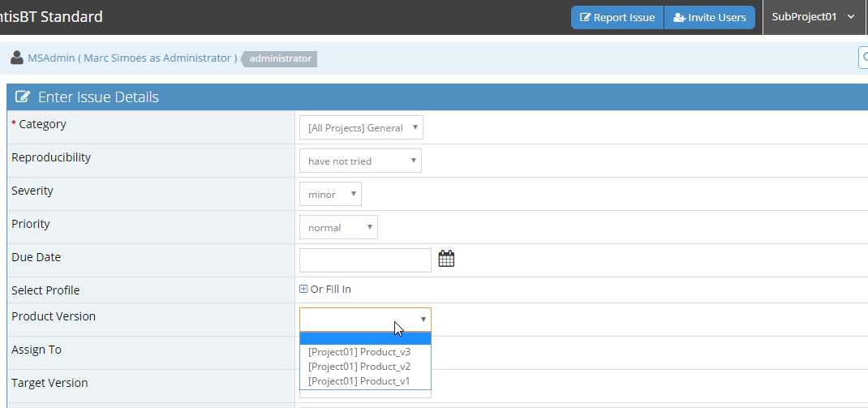The width and height of the screenshot is (868, 408).
Task: Choose [Project01] Product_v2 from the list
Action: [359, 367]
